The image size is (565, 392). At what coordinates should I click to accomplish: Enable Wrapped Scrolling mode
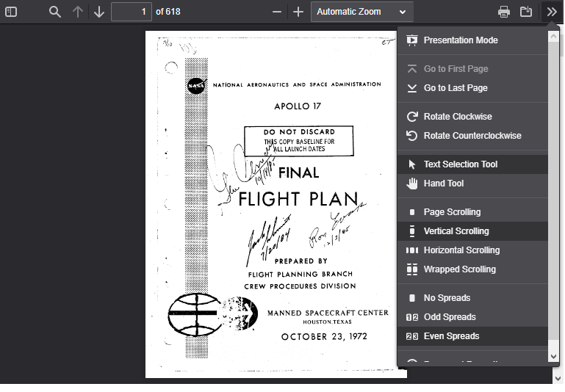[472, 269]
